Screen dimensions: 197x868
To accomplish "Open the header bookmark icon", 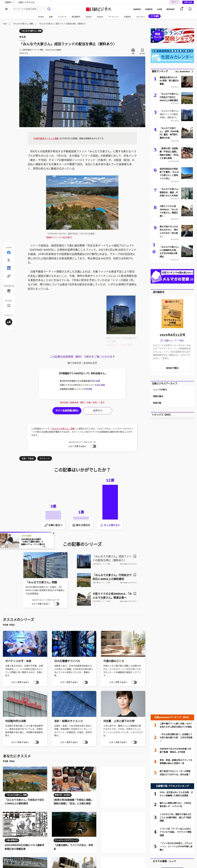I will coord(190,9).
